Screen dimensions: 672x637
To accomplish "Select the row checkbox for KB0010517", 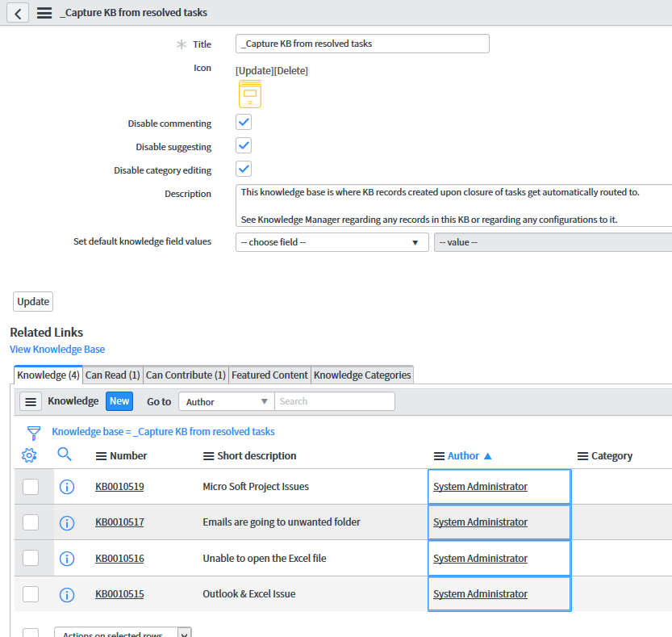I will pos(31,522).
